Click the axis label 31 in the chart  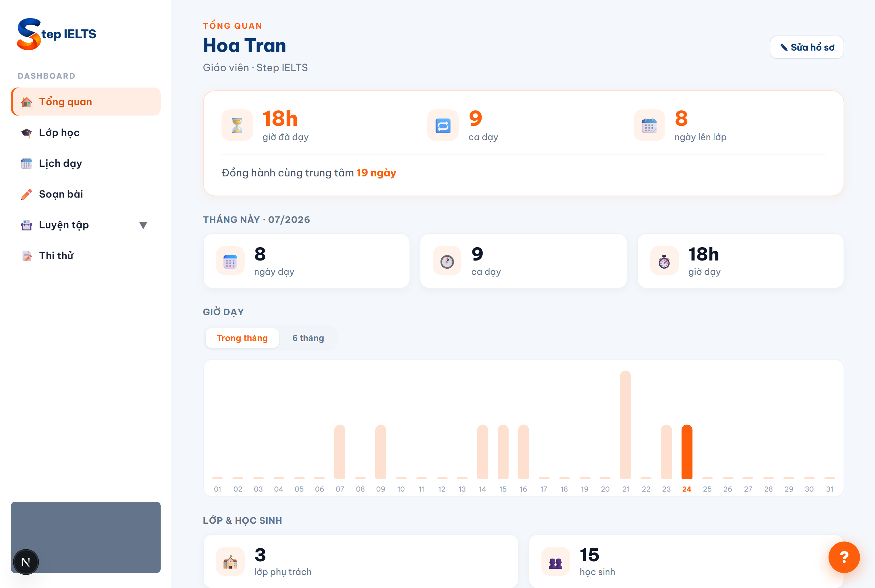click(830, 489)
